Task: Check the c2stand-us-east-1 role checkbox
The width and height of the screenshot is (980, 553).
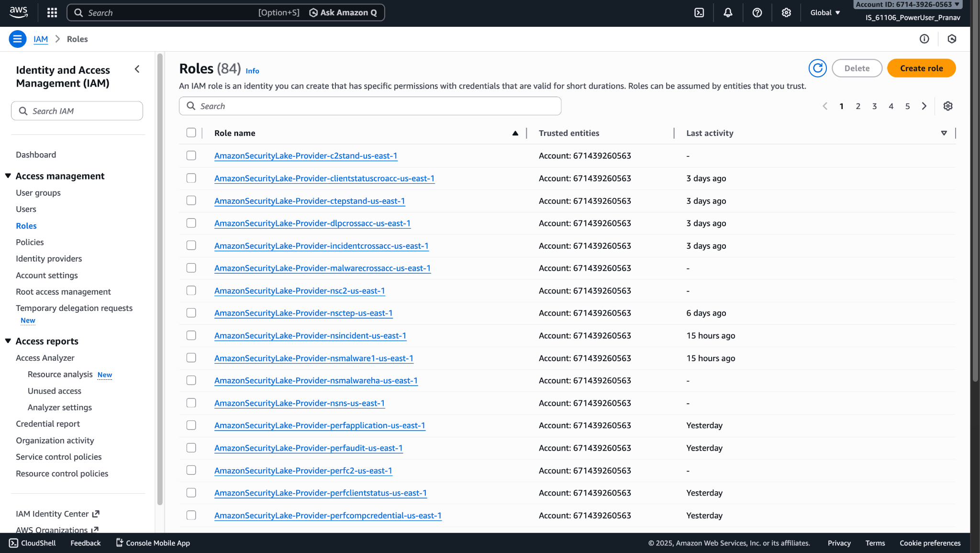Action: pyautogui.click(x=191, y=156)
